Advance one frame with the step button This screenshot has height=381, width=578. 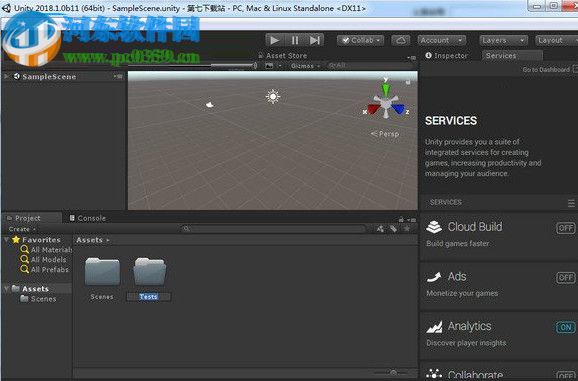[x=314, y=40]
